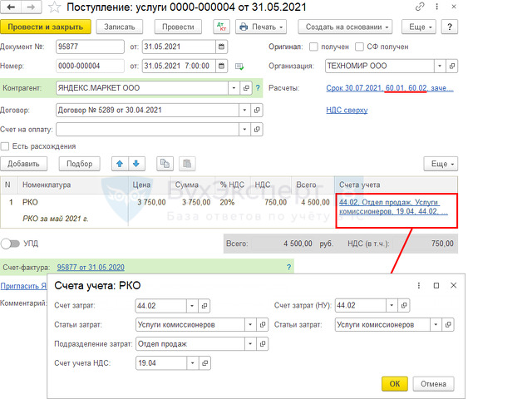Open card for the tax-accounting Статьи затрат
This screenshot has width=532, height=399.
(x=448, y=325)
